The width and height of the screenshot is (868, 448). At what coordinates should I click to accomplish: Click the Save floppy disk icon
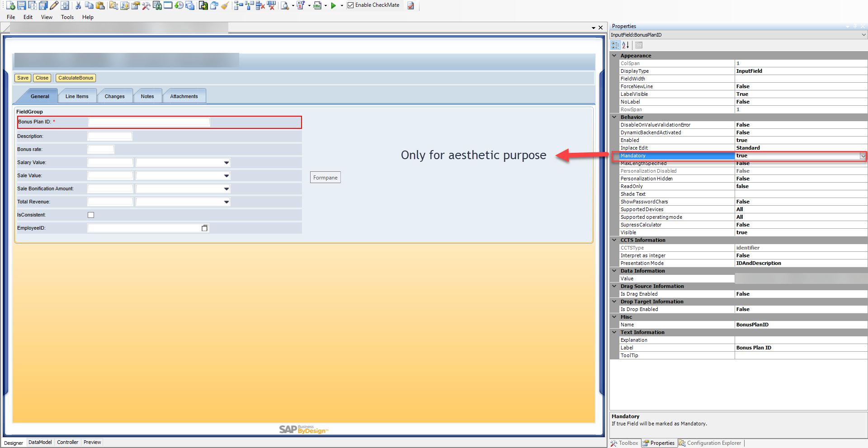(21, 5)
